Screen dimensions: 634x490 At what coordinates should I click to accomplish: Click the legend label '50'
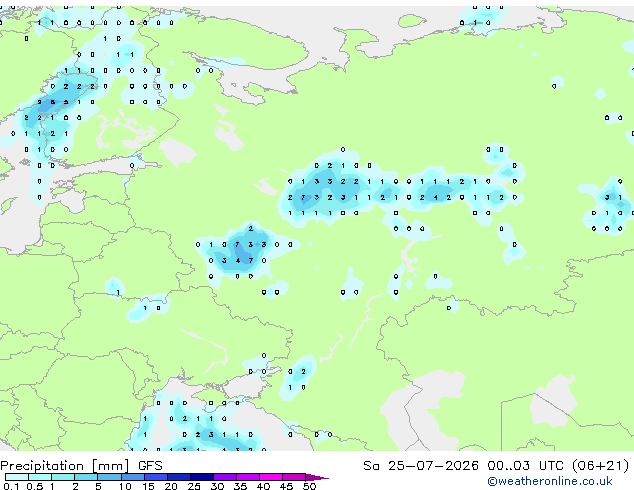tap(309, 486)
